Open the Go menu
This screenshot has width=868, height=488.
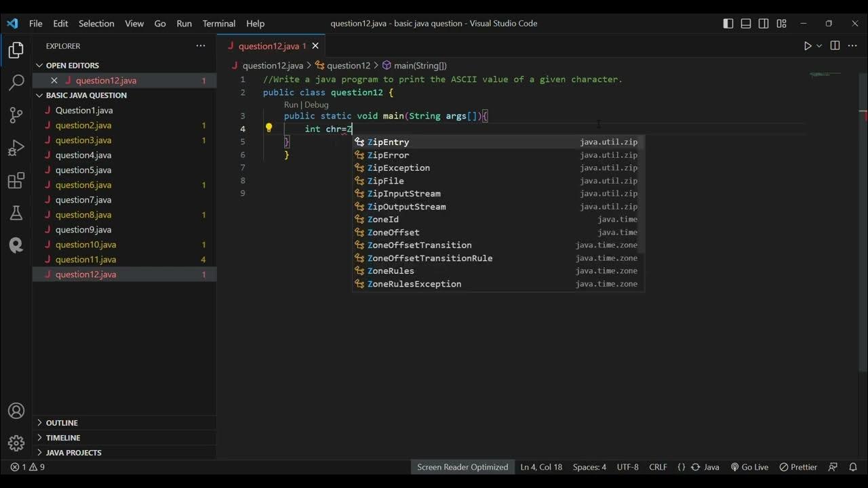click(x=160, y=23)
